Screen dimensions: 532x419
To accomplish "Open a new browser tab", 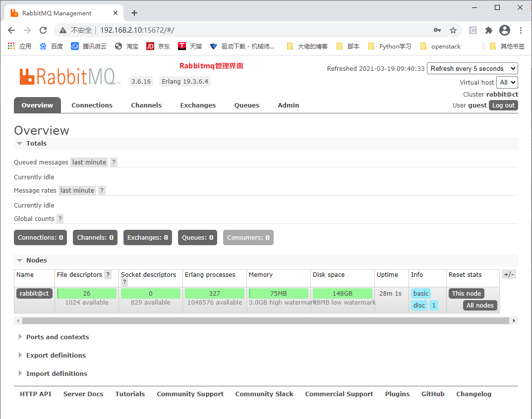I will pyautogui.click(x=134, y=13).
